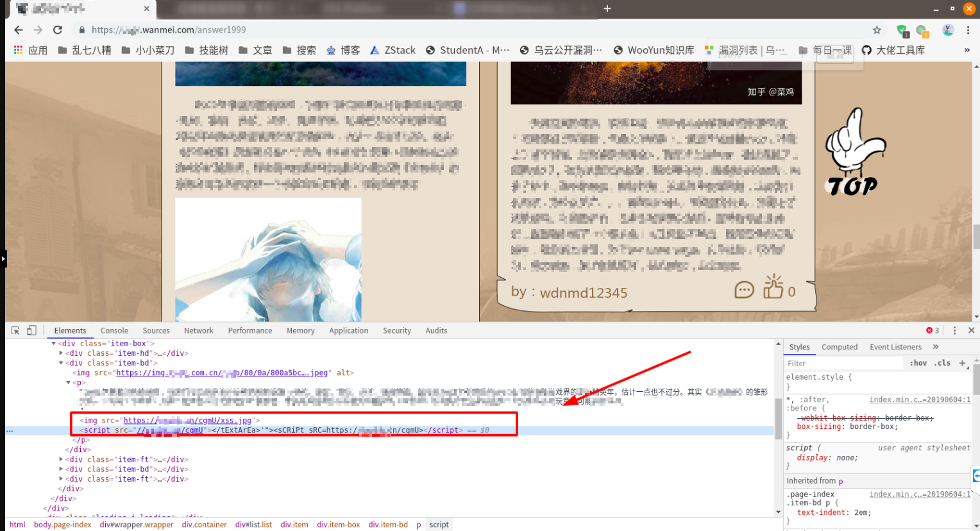Go forward to next page
Image resolution: width=980 pixels, height=531 pixels.
pyautogui.click(x=38, y=30)
